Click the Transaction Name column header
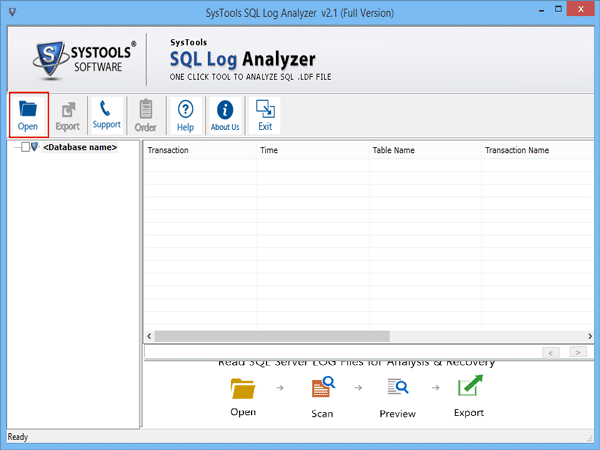The width and height of the screenshot is (600, 450). pos(538,150)
